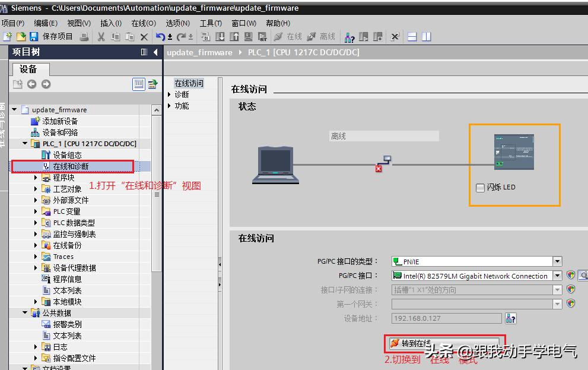
Task: Collapse project tree with left arrow
Action: coord(155,52)
